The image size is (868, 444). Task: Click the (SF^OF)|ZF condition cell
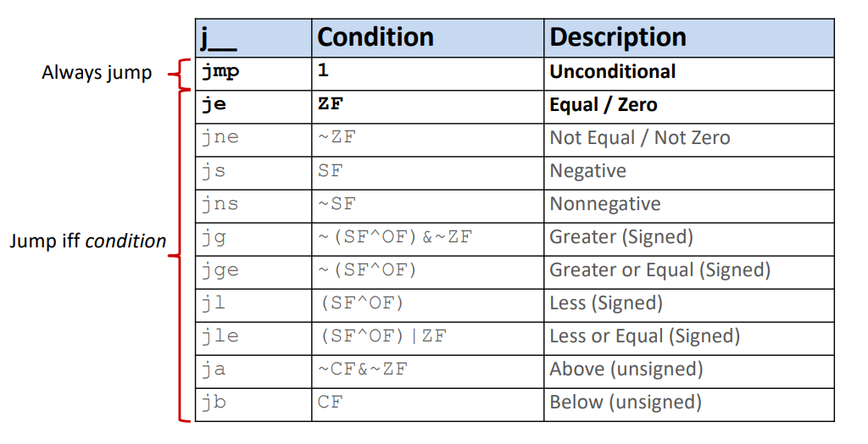pyautogui.click(x=427, y=338)
